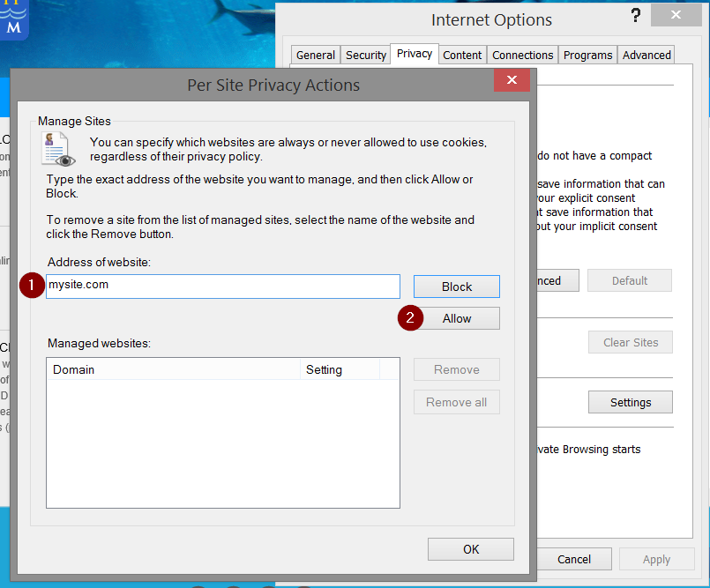Open the Connections tab
Screen dimensions: 710x588
tap(523, 55)
